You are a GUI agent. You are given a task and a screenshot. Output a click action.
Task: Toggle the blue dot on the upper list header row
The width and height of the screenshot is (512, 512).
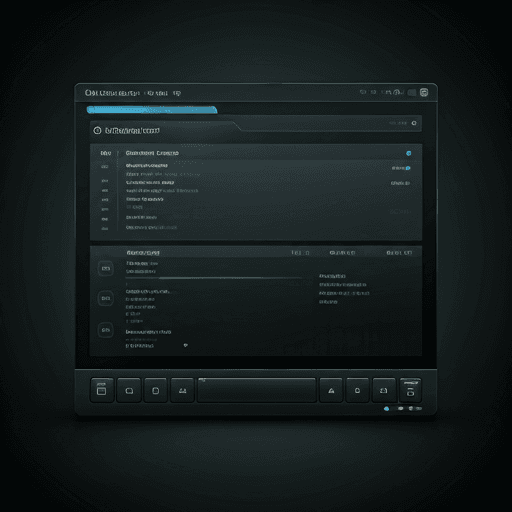pyautogui.click(x=409, y=153)
